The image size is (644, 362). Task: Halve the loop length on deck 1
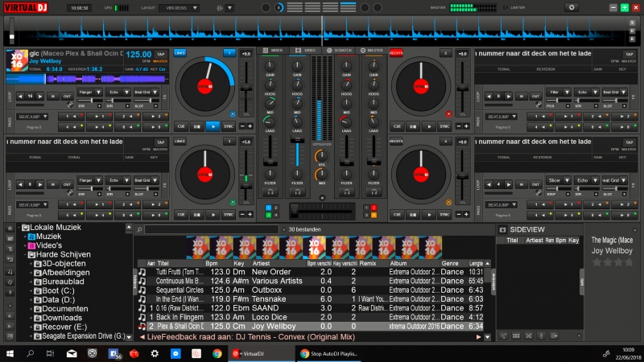coord(20,96)
